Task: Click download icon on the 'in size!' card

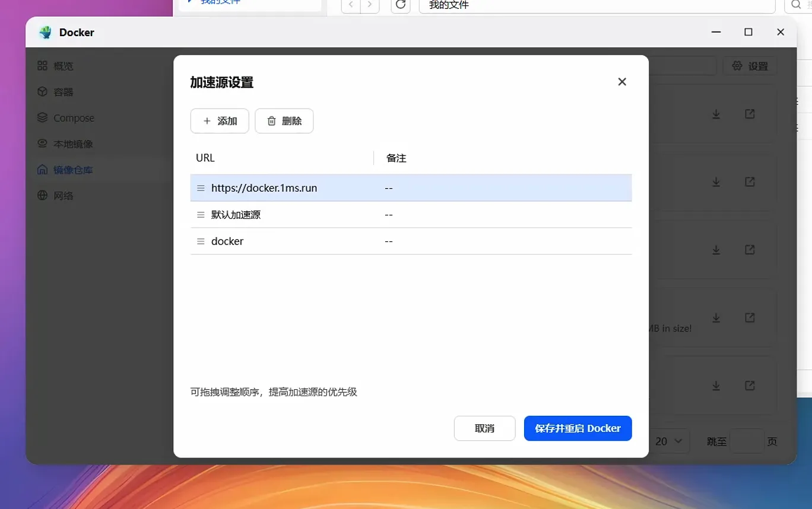Action: coord(716,318)
